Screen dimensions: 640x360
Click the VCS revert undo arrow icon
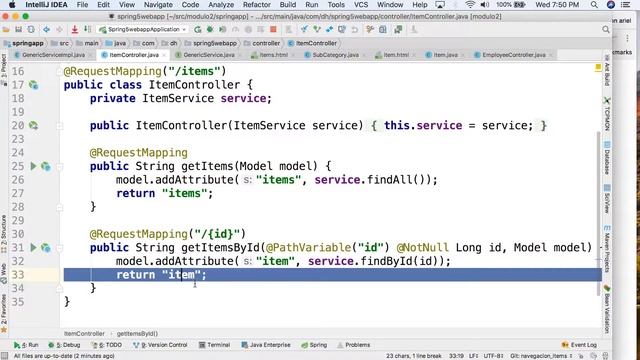[355, 29]
